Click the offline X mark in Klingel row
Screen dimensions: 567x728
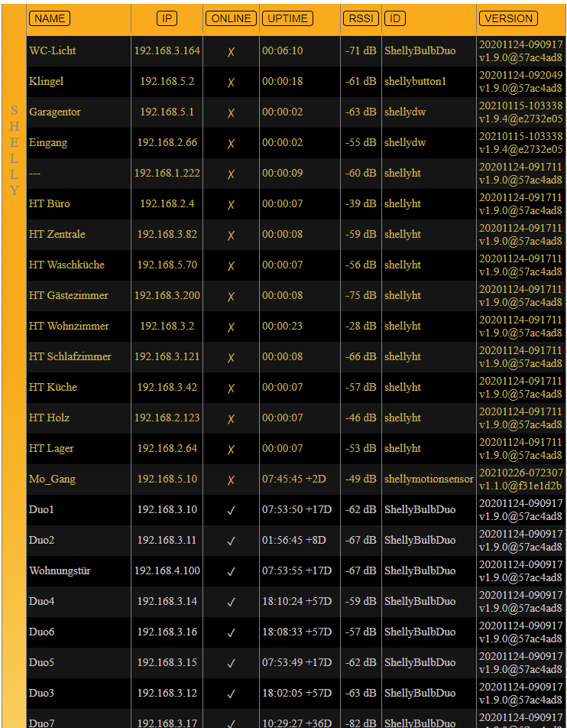[x=231, y=82]
